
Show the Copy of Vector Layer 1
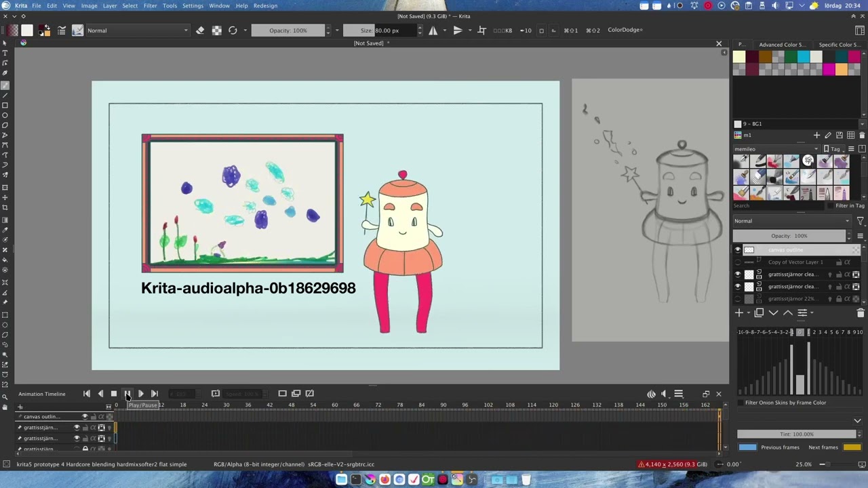click(x=738, y=262)
